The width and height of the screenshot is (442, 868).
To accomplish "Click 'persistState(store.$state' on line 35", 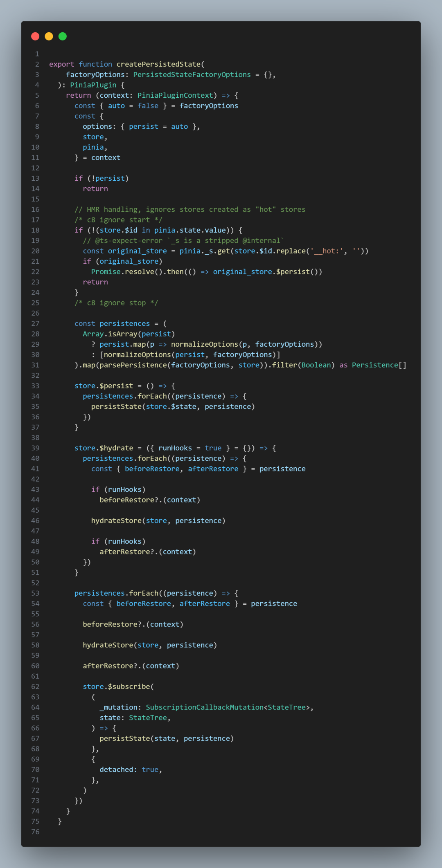I will (144, 407).
